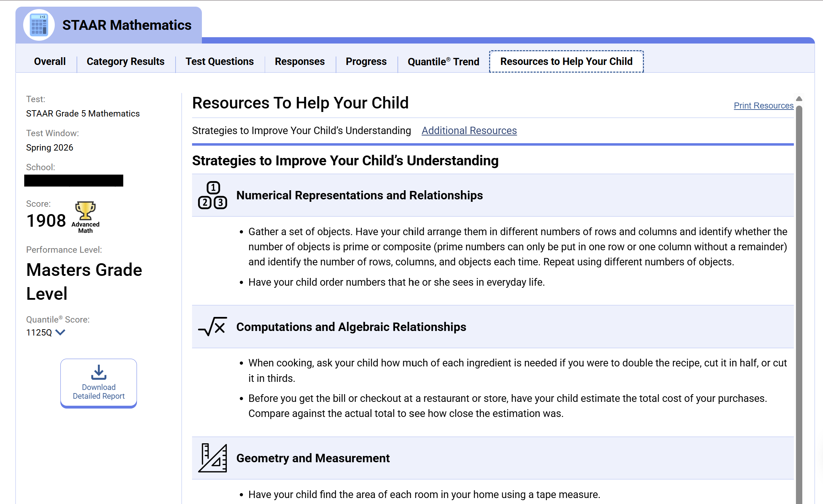
Task: Click the STAAR Grade 5 Mathematics text
Action: 83,114
